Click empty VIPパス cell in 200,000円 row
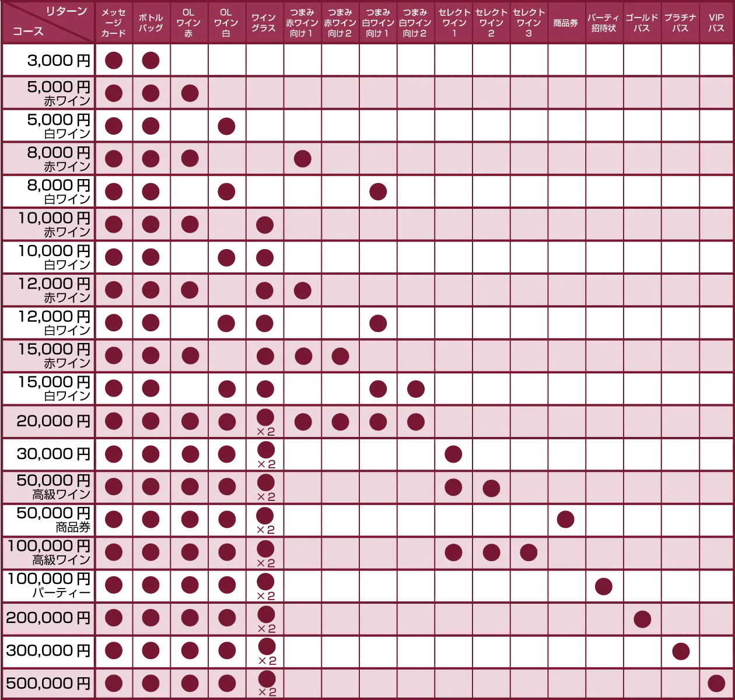Screen dimensions: 735x700 pos(716,618)
